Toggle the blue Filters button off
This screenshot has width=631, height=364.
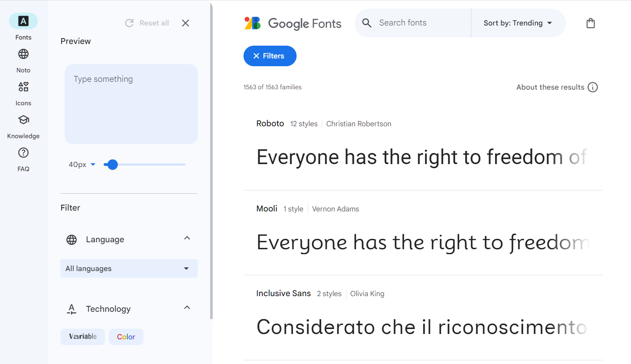tap(270, 56)
